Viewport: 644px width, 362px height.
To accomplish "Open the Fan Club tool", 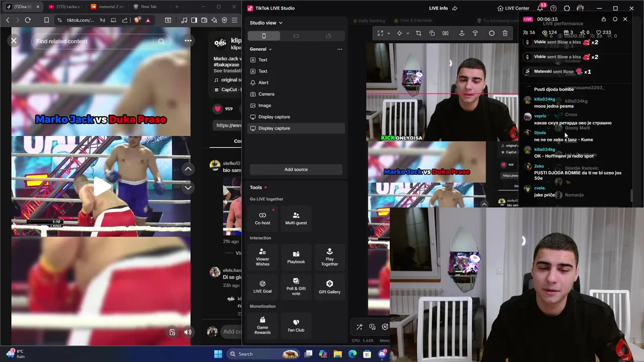I will point(296,325).
